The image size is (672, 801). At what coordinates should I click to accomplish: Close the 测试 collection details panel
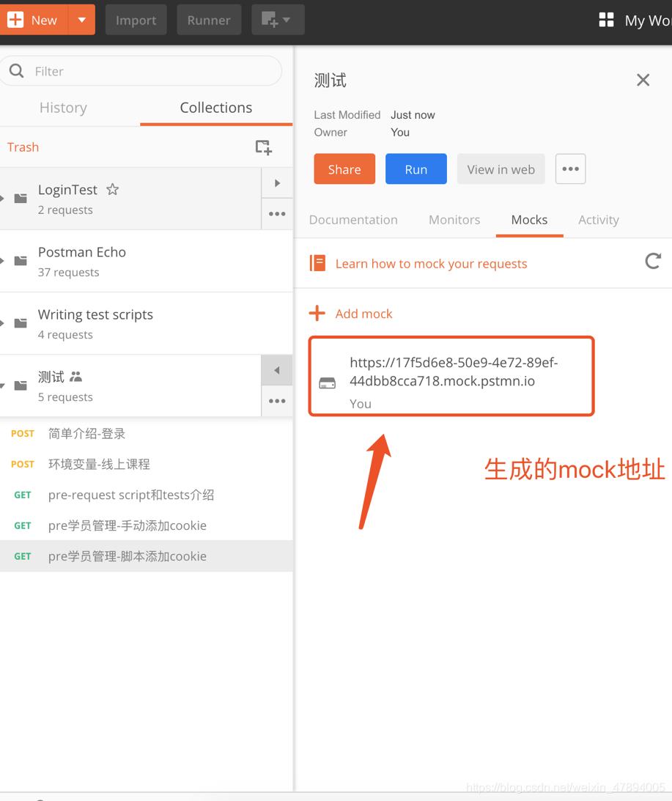tap(643, 80)
